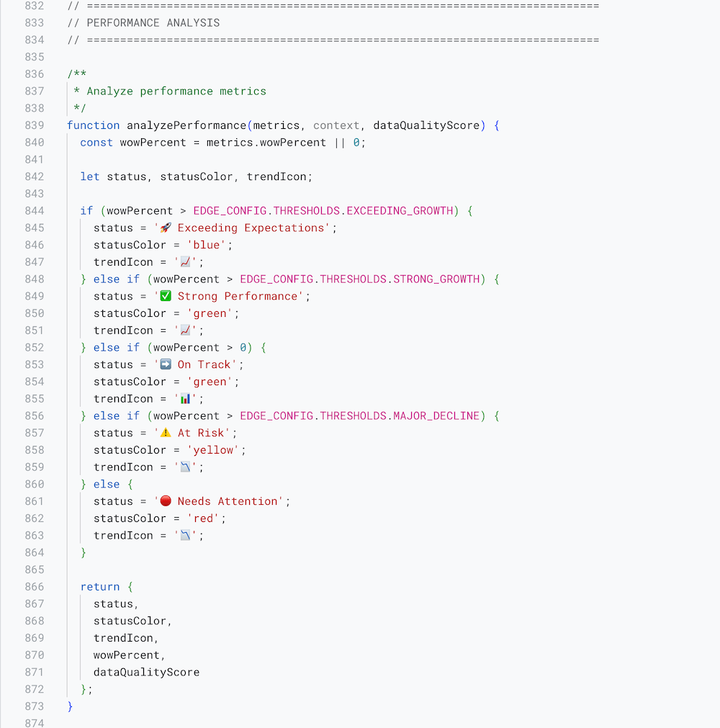
Task: Click the 'Needs Attention' string text
Action: [228, 501]
